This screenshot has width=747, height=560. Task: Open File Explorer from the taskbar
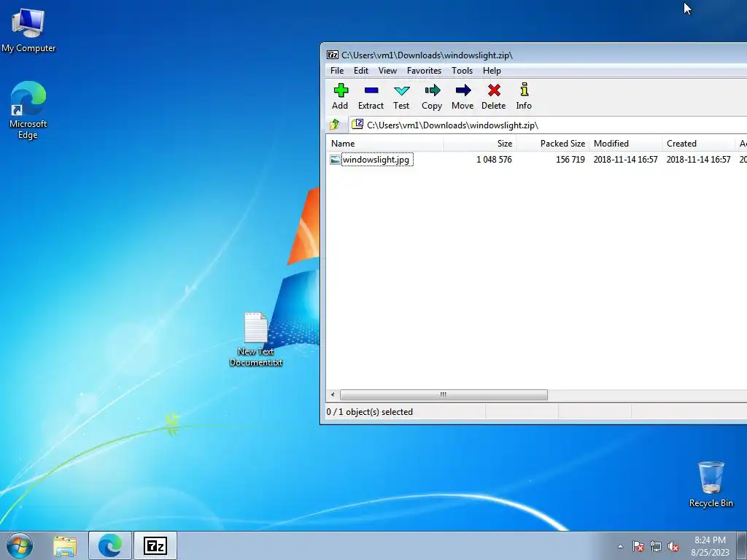coord(65,545)
